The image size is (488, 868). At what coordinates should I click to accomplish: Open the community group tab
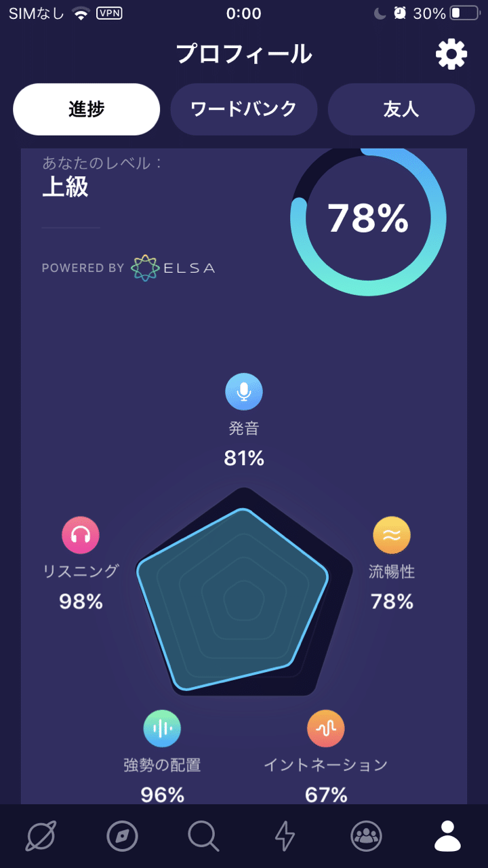tap(366, 836)
